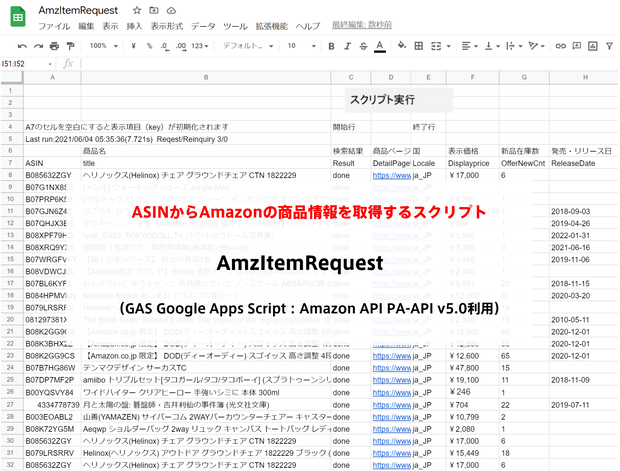Toggle italic formatting
Viewport: 620px width, 471px height.
[x=347, y=46]
